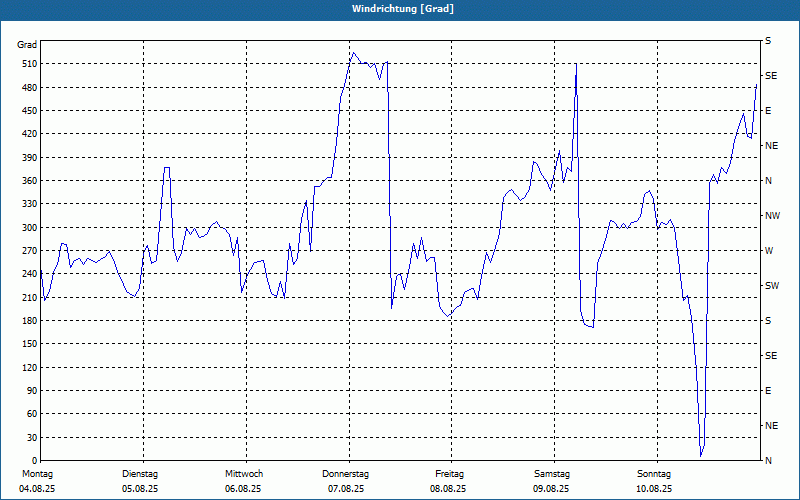Click the Samstag day label
This screenshot has height=500, width=800.
coord(552,474)
